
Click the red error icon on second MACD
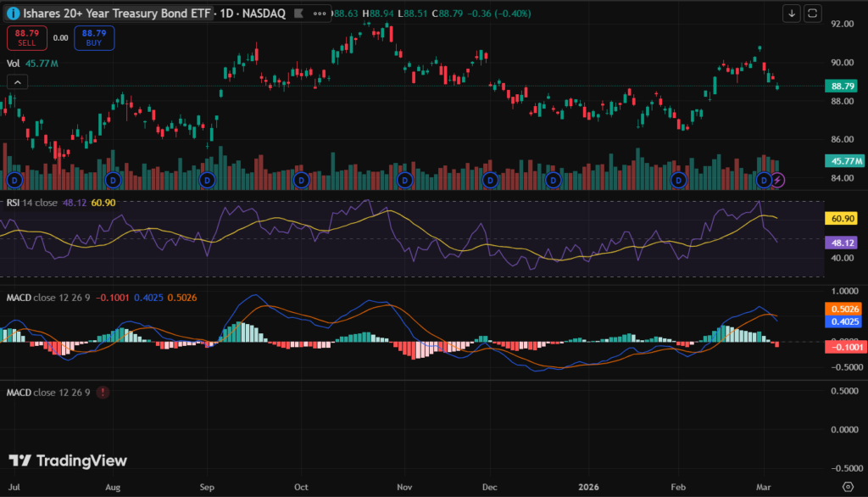click(103, 393)
